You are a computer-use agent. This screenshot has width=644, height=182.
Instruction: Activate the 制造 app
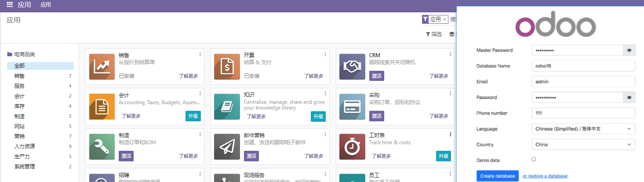[x=126, y=156]
